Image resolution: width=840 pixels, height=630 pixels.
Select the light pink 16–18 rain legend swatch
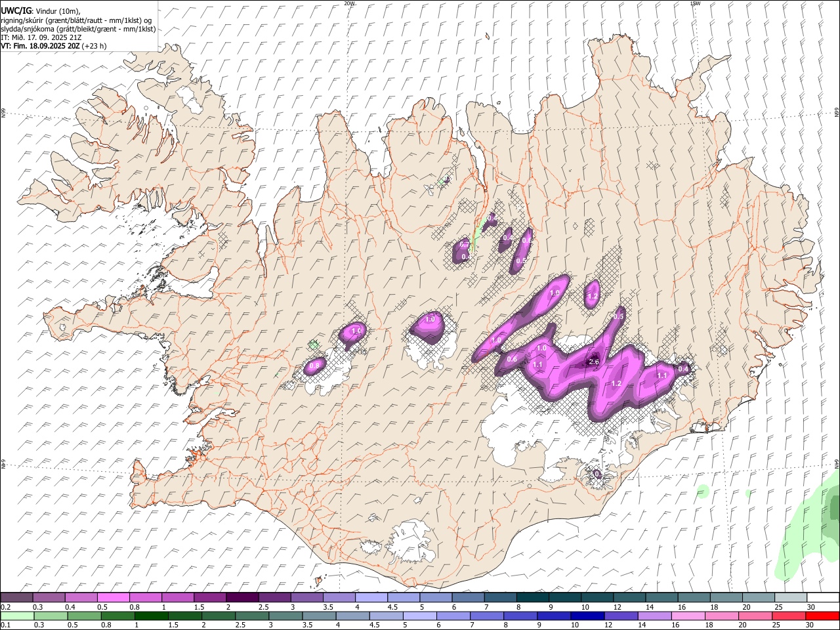click(688, 616)
